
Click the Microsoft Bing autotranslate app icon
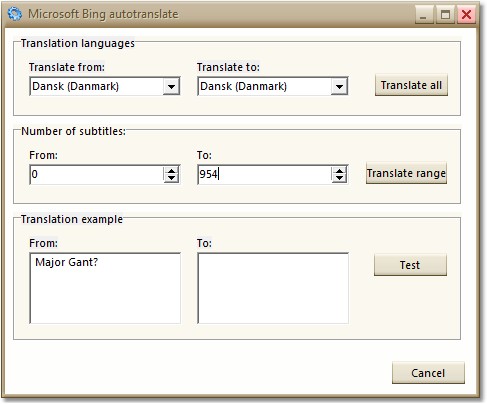[x=15, y=14]
